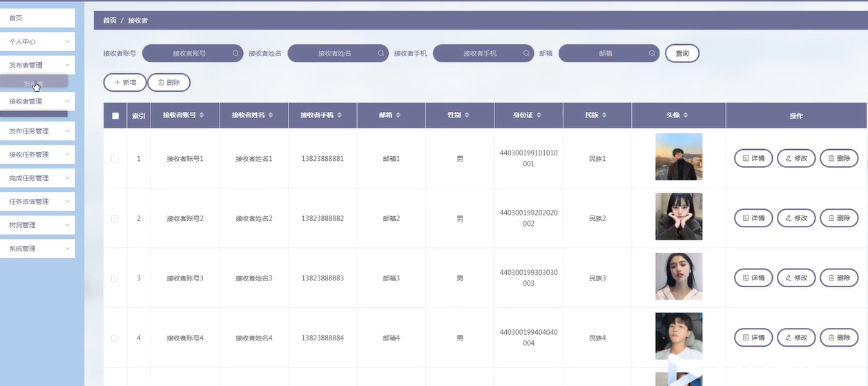Viewport: 868px width, 386px height.
Task: Expand 个人中心 menu
Action: (x=37, y=41)
